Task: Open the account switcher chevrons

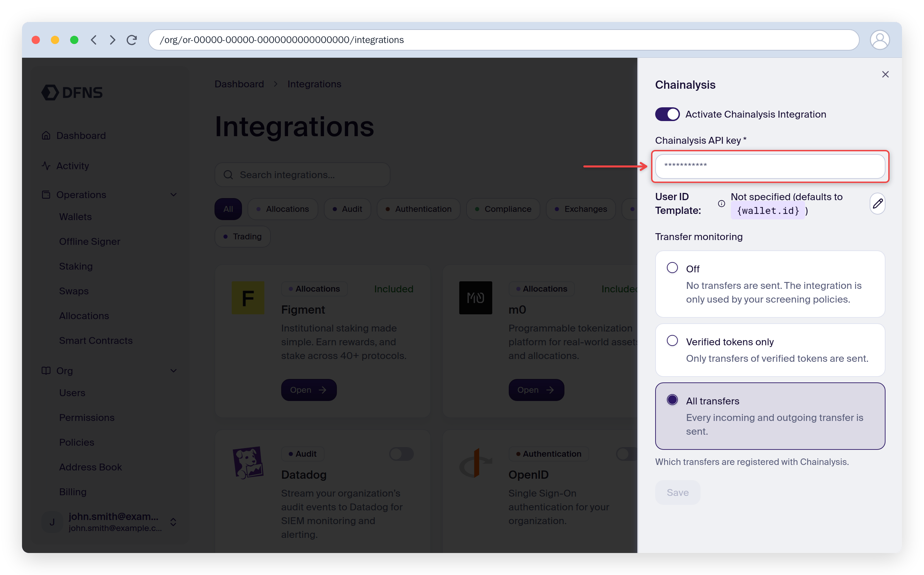Action: pos(173,522)
